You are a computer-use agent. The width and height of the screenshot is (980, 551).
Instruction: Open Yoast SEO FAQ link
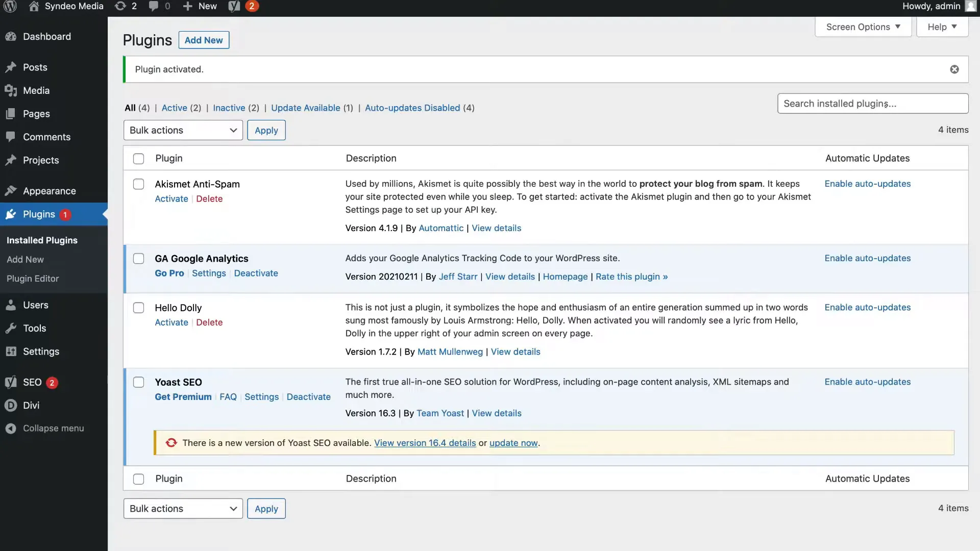tap(228, 397)
